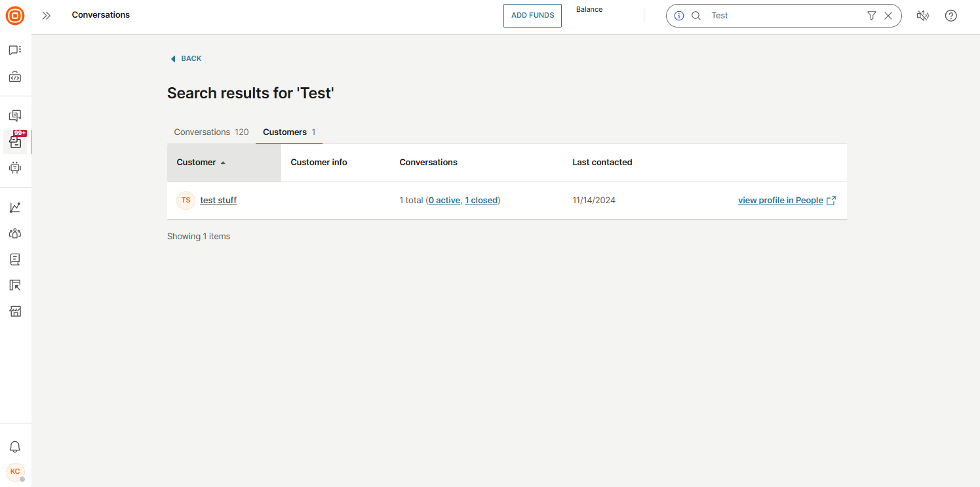
Task: Click the Conversations column header
Action: (429, 163)
